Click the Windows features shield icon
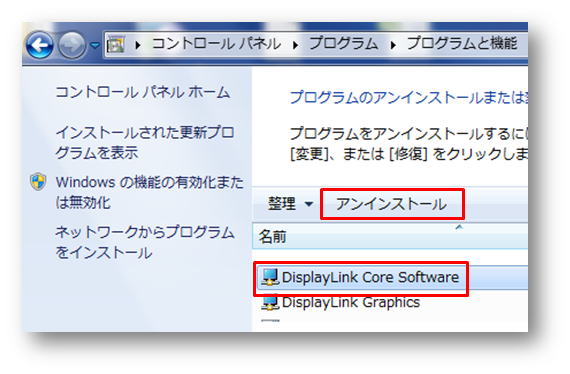This screenshot has width=570, height=374. [x=38, y=182]
